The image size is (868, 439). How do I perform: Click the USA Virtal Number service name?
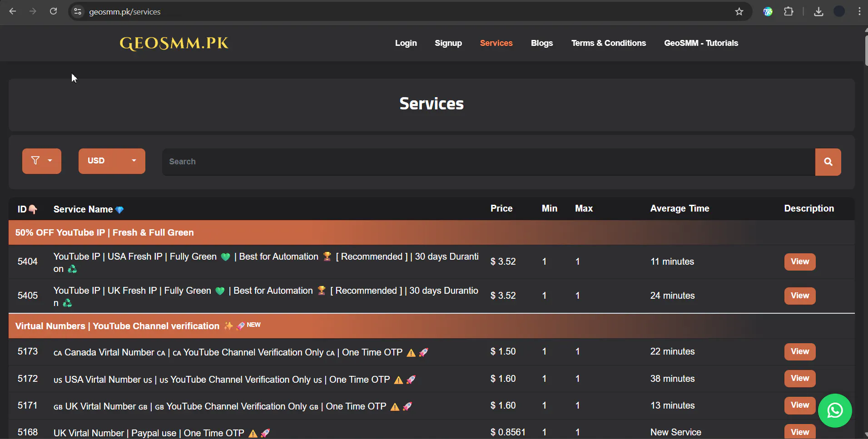click(234, 380)
